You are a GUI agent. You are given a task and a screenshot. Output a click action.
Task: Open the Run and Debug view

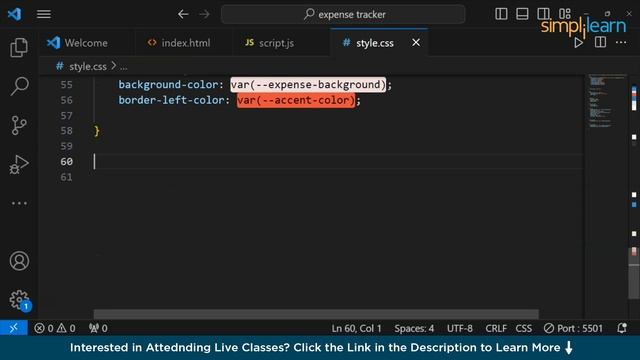tap(19, 164)
